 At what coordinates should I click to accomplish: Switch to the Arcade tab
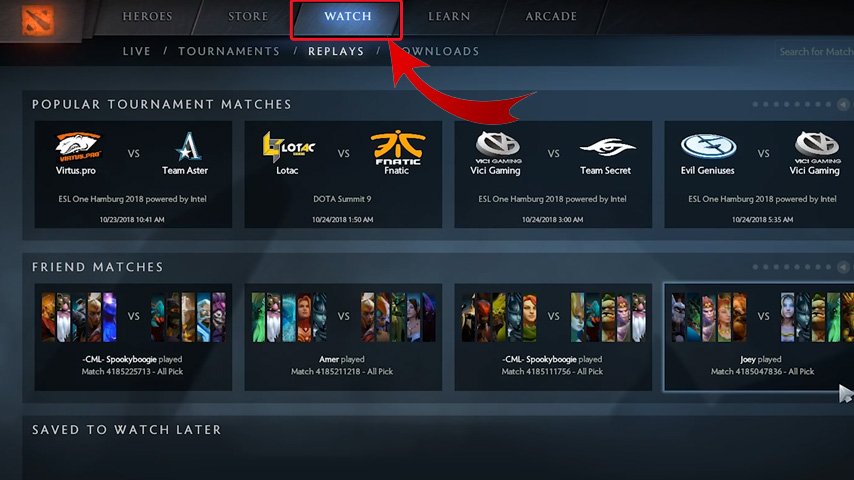point(551,16)
